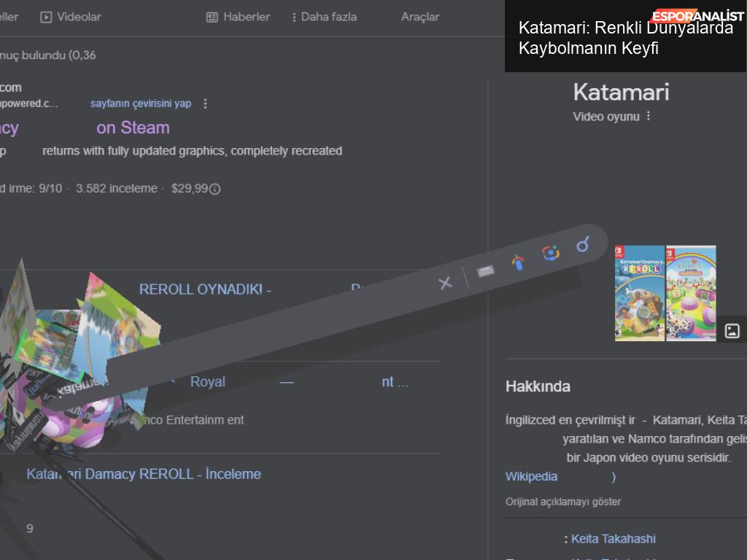Click the price info icon next to $29,99
Screen dimensions: 747x560
click(x=215, y=189)
